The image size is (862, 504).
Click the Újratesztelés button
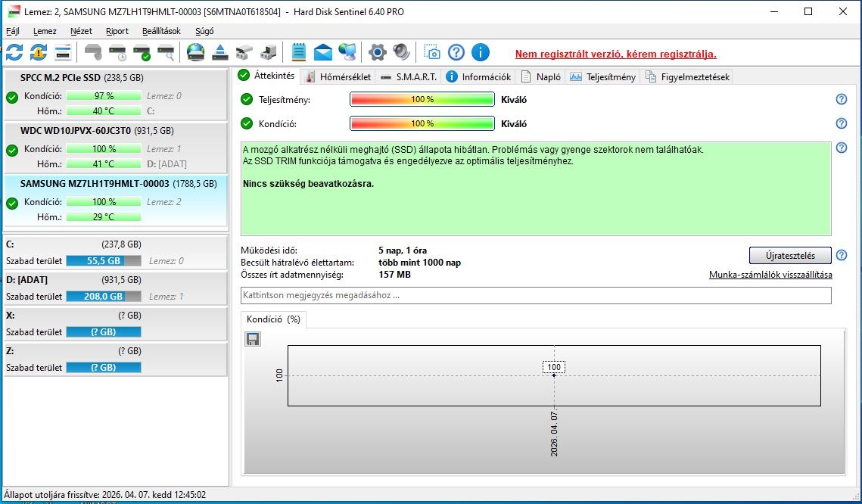click(790, 256)
